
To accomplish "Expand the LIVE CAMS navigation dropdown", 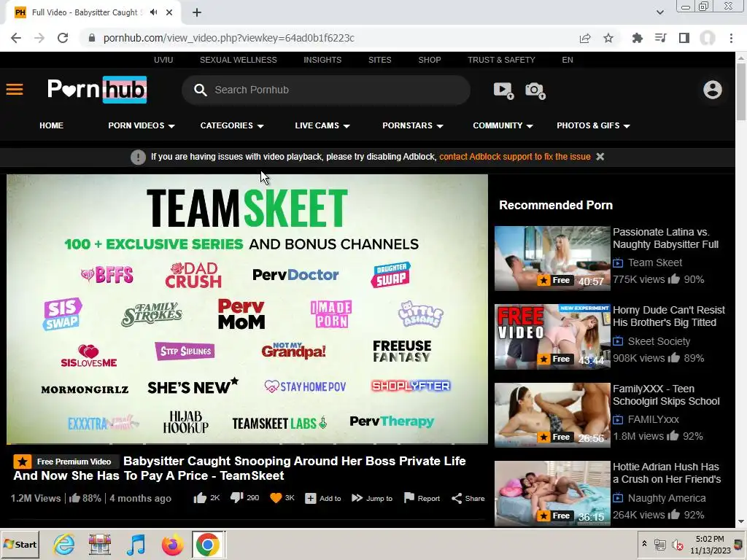I will (322, 125).
